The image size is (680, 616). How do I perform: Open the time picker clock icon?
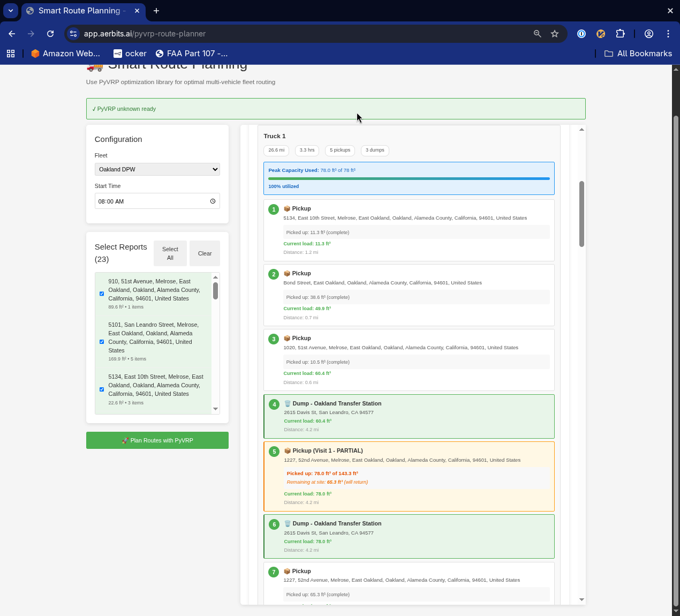click(213, 201)
